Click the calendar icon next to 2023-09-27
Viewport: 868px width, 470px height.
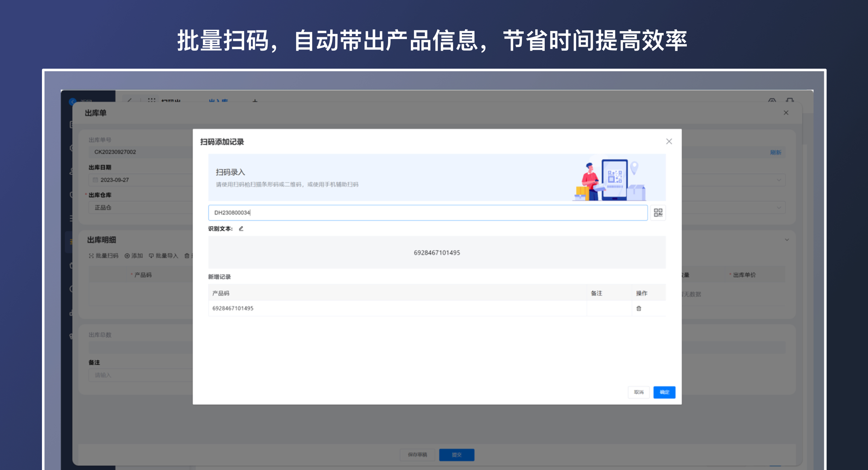pyautogui.click(x=95, y=180)
